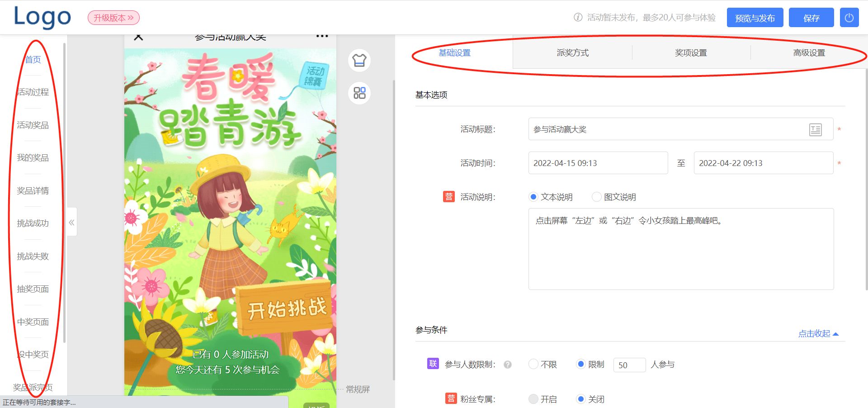Select 图文说明 radio option
The width and height of the screenshot is (868, 408).
point(614,197)
